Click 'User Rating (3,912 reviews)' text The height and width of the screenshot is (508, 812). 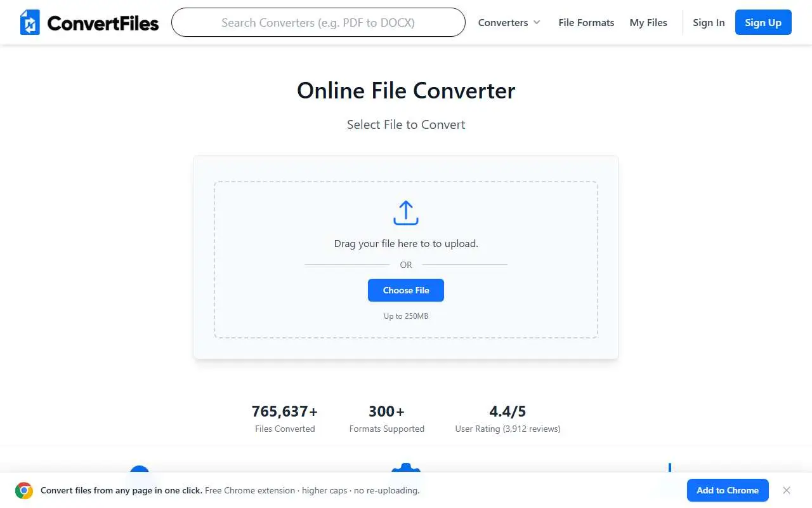tap(507, 429)
